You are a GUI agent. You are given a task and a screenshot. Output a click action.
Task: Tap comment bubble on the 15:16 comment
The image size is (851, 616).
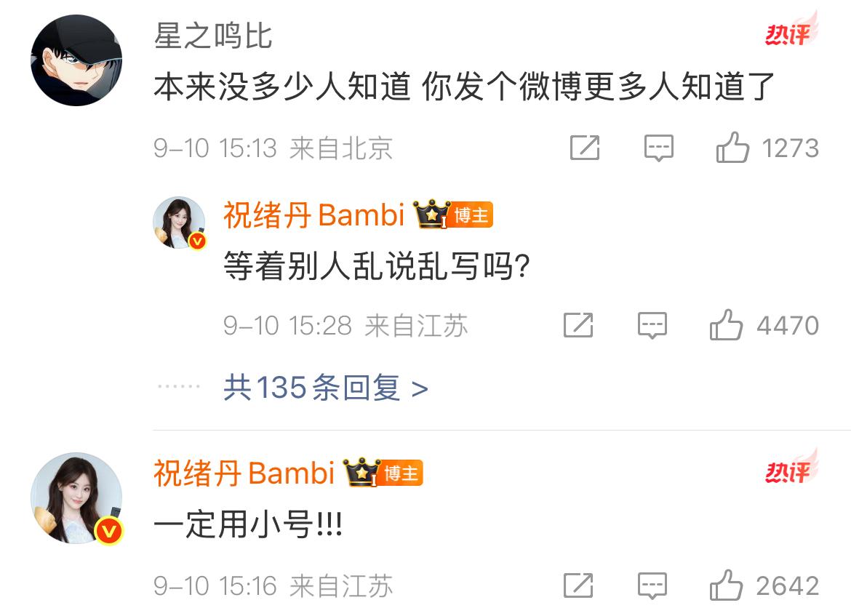(652, 585)
